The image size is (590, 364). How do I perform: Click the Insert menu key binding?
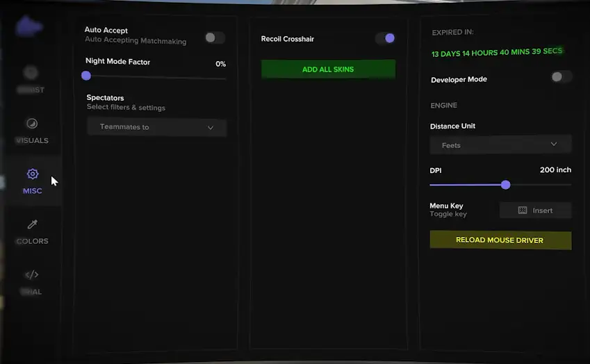pos(535,210)
